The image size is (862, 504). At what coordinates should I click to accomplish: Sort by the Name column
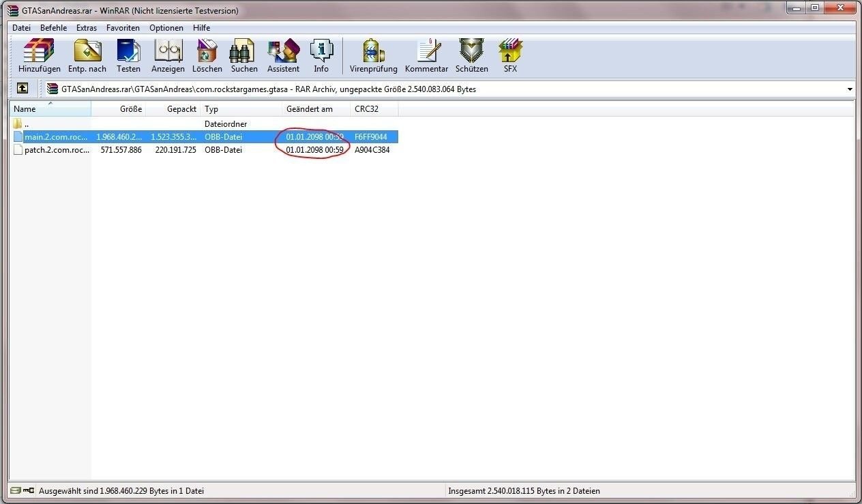click(50, 109)
